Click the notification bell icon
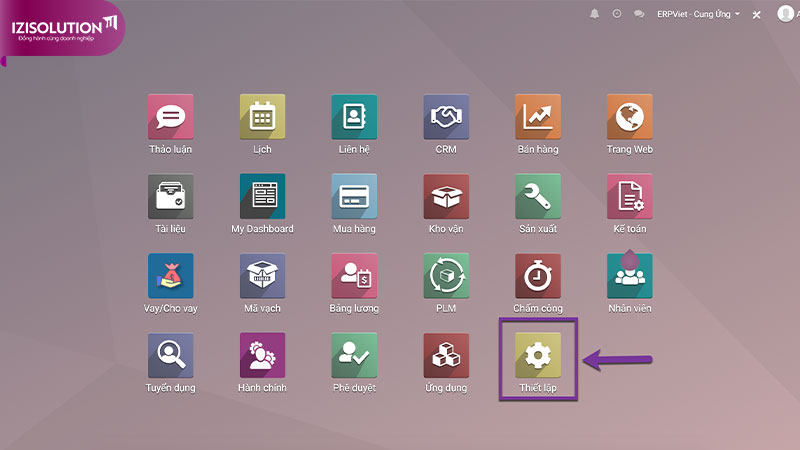Image resolution: width=800 pixels, height=450 pixels. click(595, 14)
